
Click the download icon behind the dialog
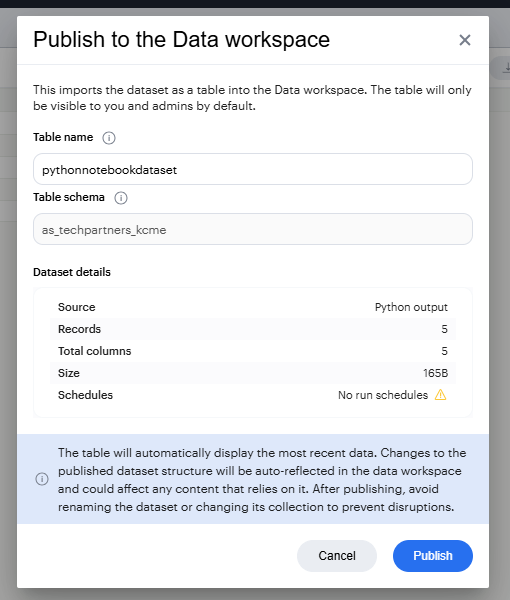click(x=506, y=67)
